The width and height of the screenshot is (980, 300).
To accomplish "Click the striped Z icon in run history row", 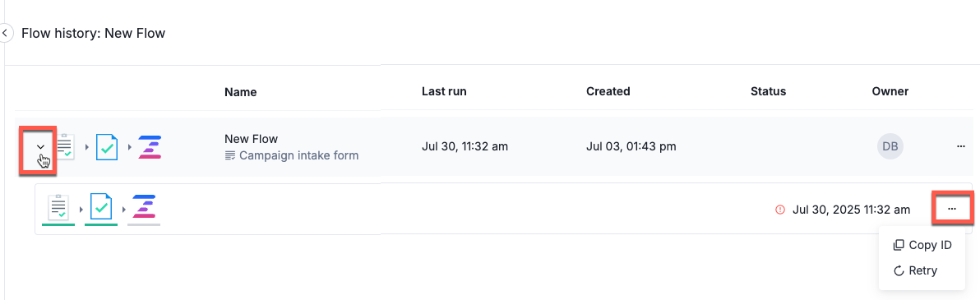I will click(144, 207).
